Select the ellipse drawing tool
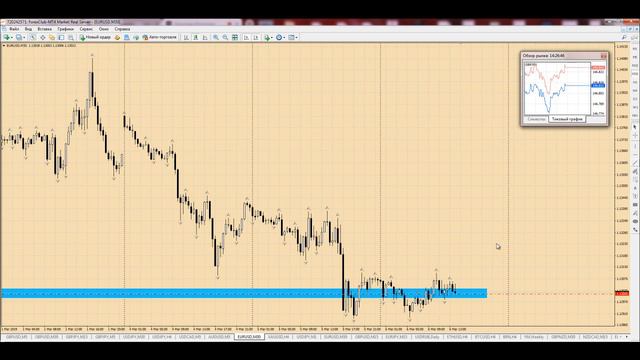Screen dimensions: 640x360 coord(635,221)
